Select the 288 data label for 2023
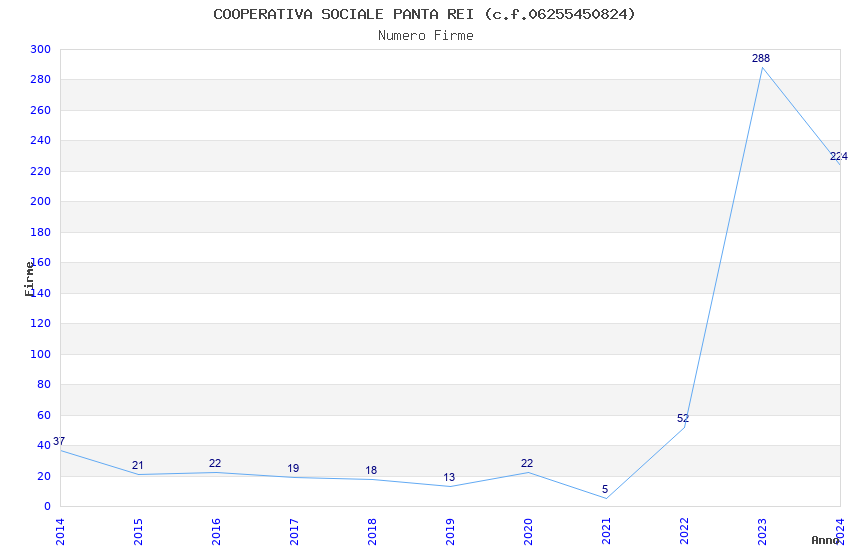 (x=761, y=58)
